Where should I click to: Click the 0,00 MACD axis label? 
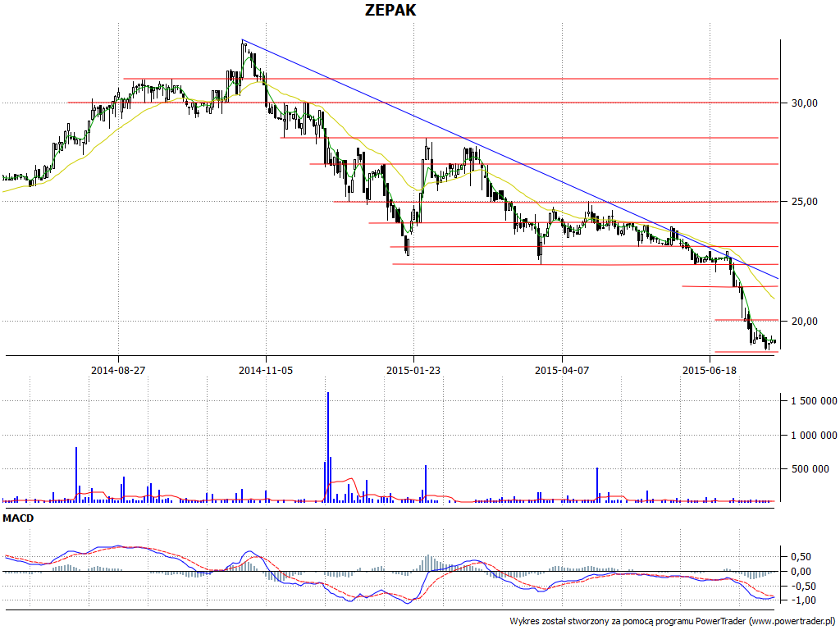tap(801, 572)
